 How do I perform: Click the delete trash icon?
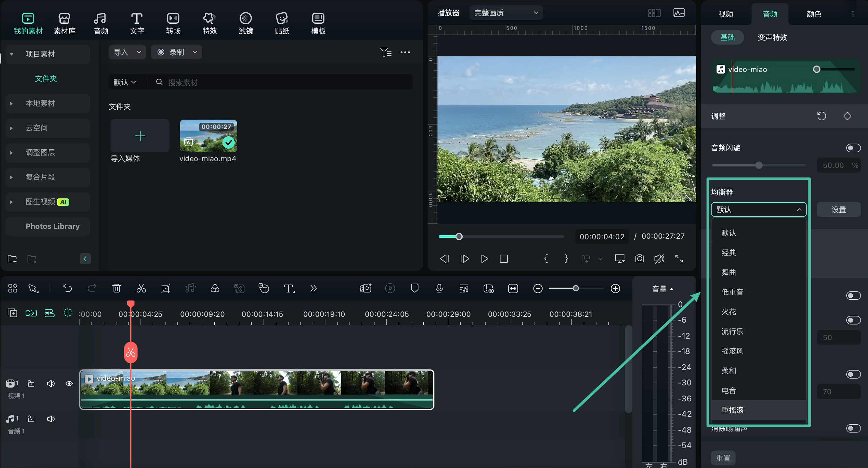pos(116,288)
